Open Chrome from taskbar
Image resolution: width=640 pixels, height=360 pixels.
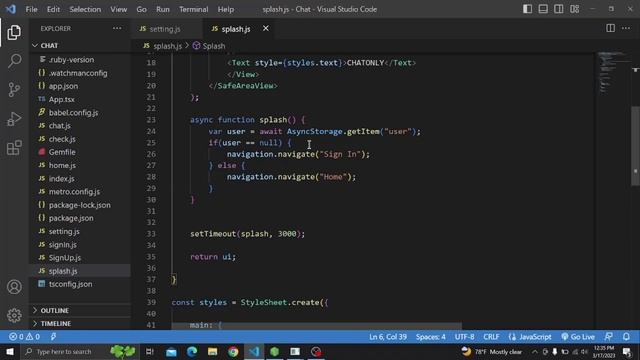tap(233, 351)
